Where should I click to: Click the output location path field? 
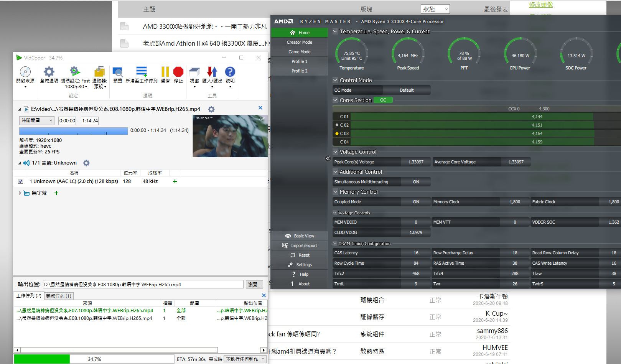143,284
